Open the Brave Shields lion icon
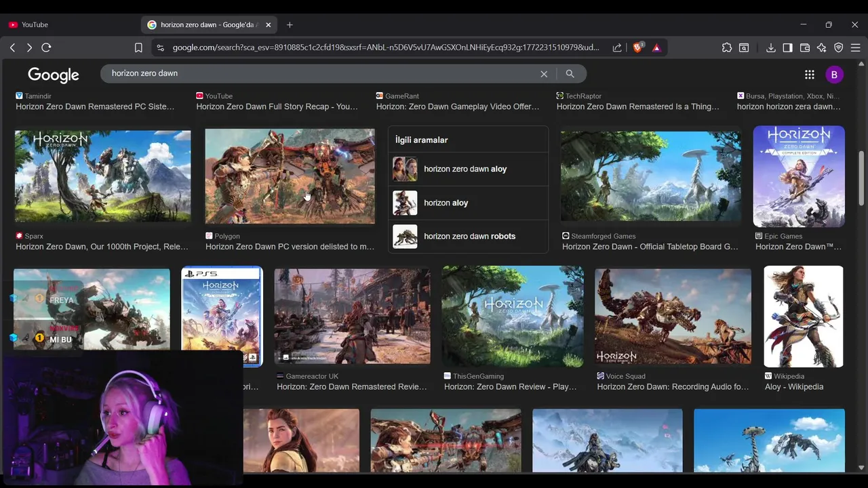 pos(637,47)
